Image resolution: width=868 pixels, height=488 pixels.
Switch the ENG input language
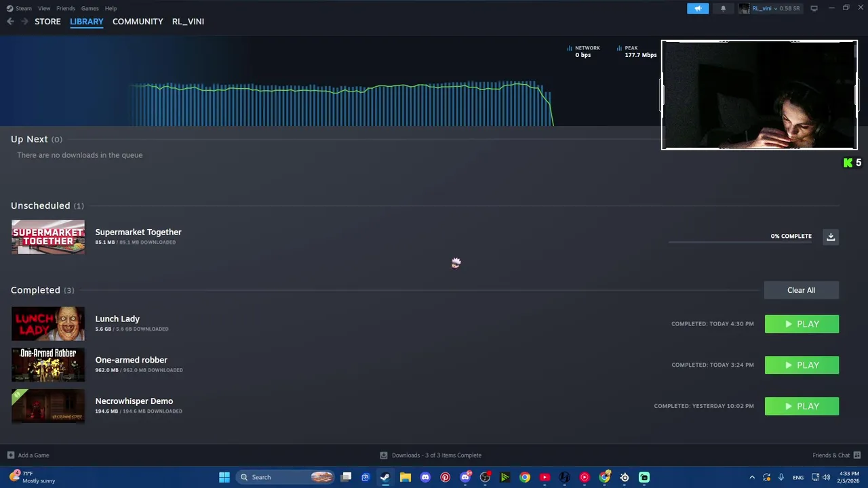(798, 477)
